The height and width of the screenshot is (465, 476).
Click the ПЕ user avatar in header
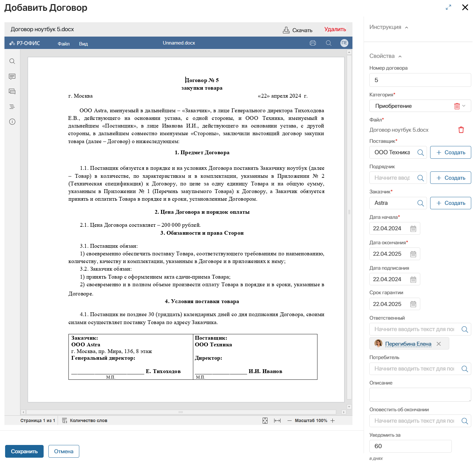click(x=344, y=43)
